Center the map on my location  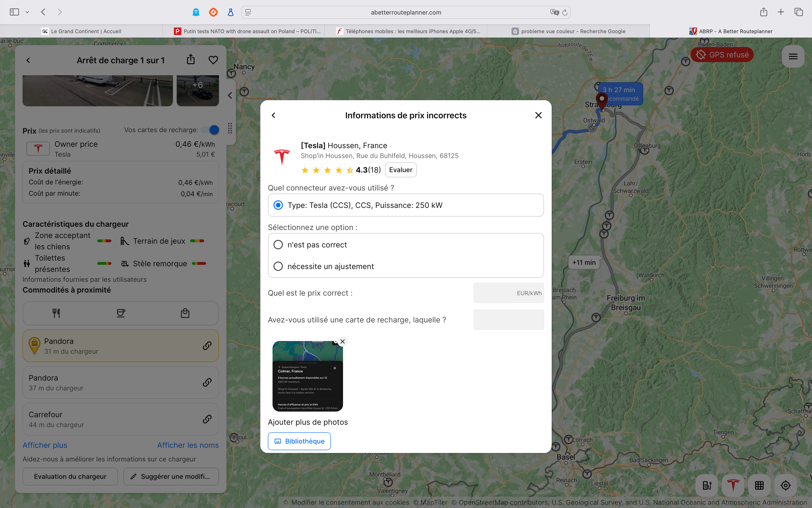[785, 485]
